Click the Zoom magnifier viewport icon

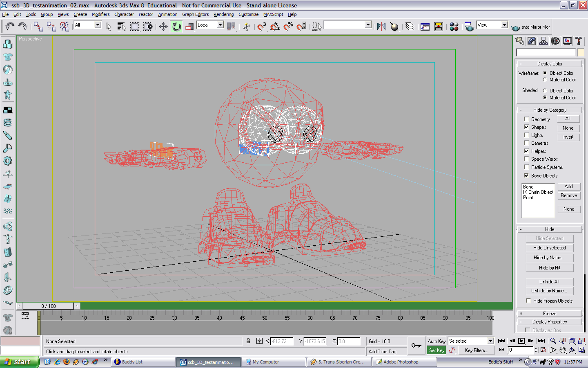coord(553,341)
